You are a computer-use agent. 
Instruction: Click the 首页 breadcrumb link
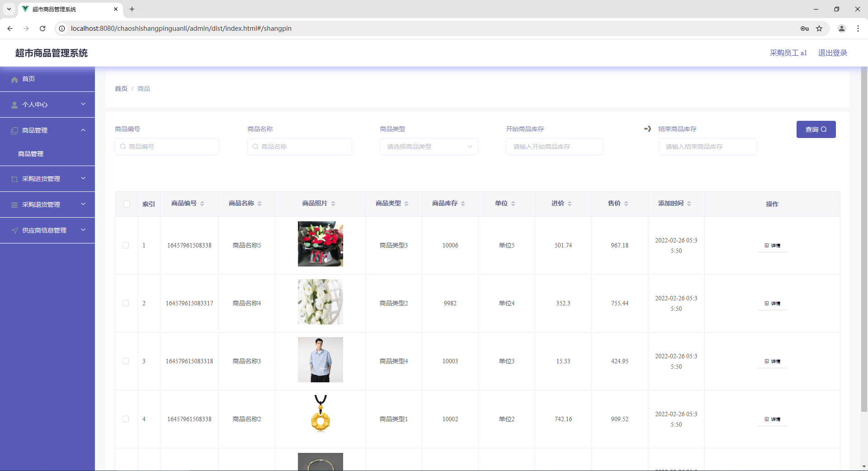click(x=121, y=89)
